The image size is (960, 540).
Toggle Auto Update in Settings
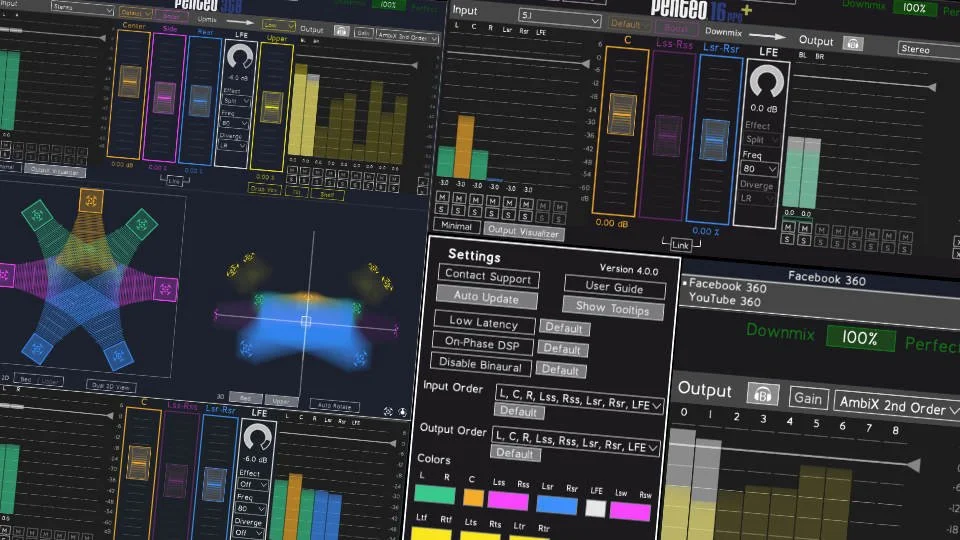[x=487, y=298]
